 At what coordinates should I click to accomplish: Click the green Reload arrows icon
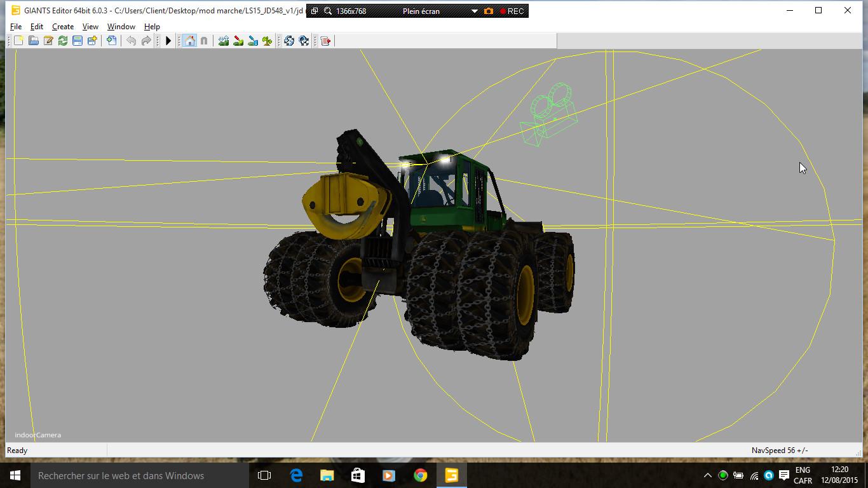pos(63,41)
